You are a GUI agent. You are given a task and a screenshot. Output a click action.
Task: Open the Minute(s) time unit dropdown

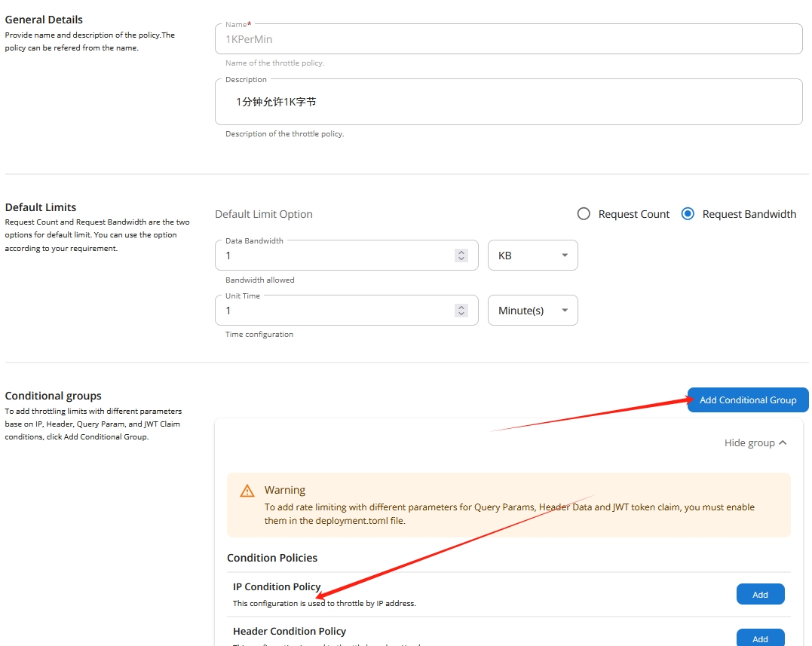(x=532, y=311)
